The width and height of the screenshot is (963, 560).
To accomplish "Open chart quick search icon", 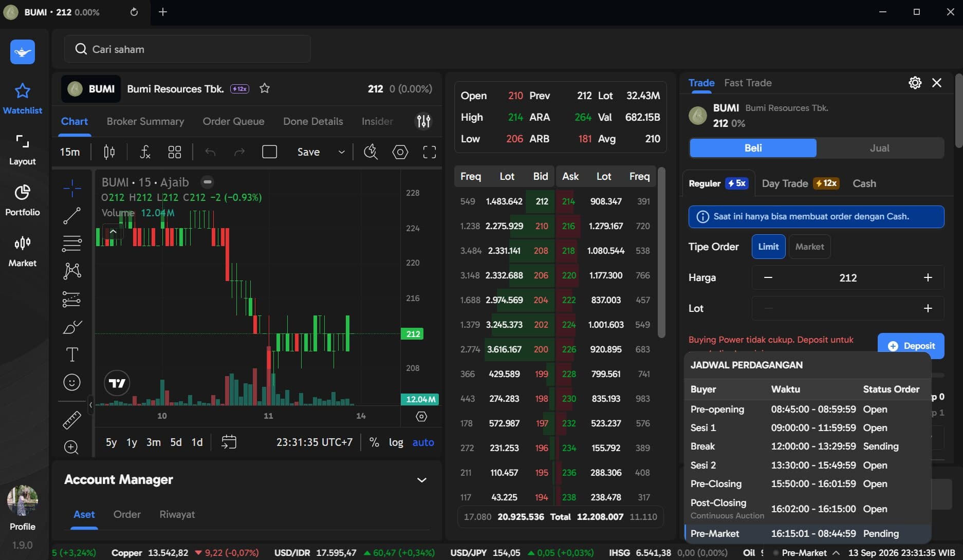I will [x=371, y=152].
